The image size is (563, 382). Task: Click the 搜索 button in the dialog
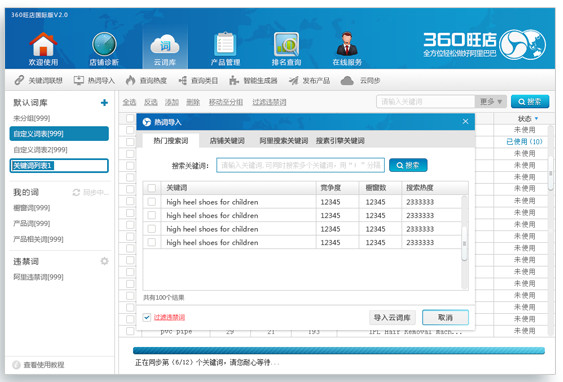coord(408,165)
